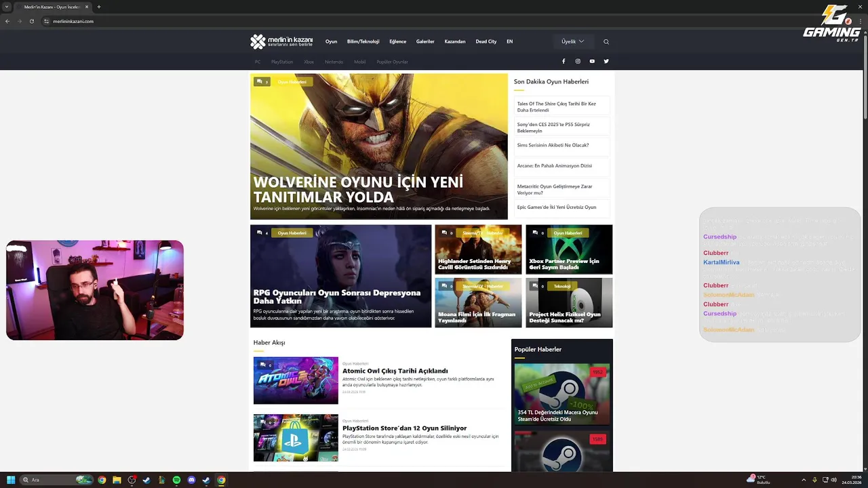Screen dimensions: 868x488
Task: Open File Explorer from the taskbar
Action: coord(117,480)
